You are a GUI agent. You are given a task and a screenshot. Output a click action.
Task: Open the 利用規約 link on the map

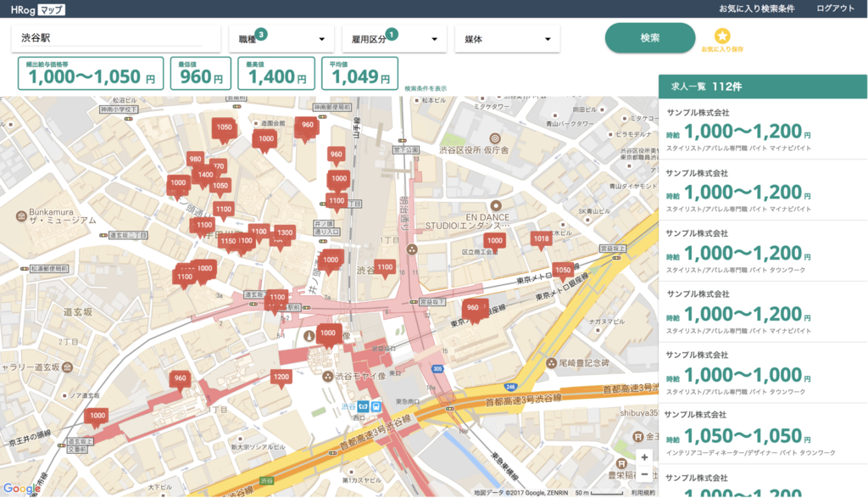[x=643, y=492]
